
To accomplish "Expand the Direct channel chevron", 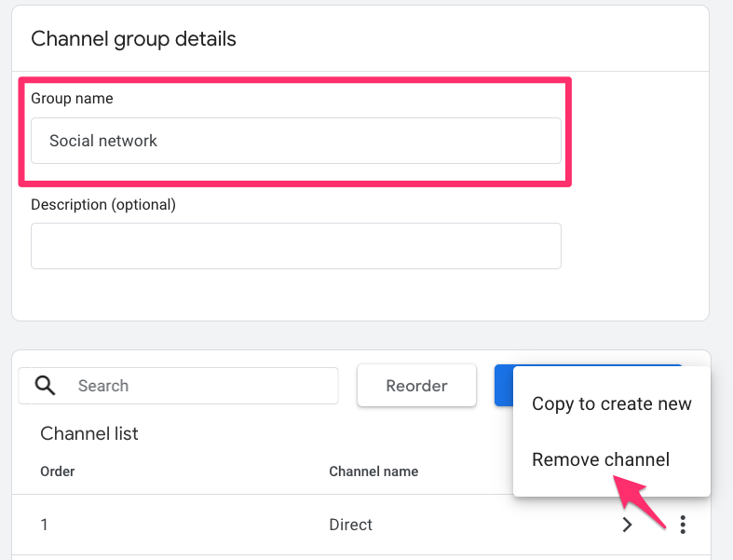I will [627, 525].
